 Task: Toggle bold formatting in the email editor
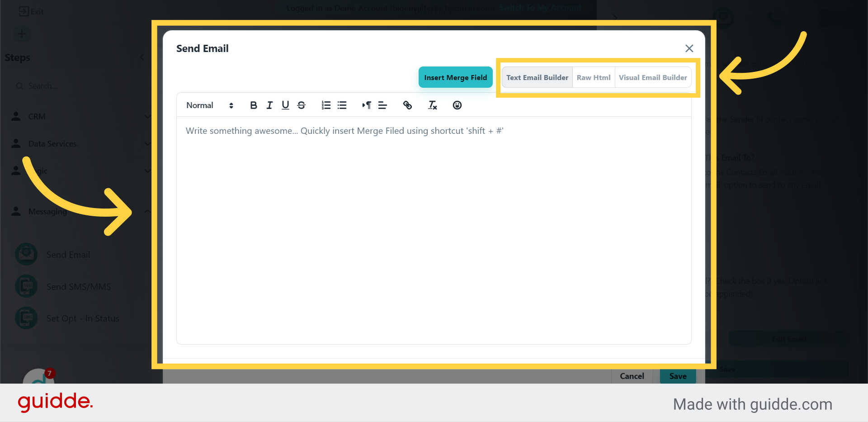point(254,105)
